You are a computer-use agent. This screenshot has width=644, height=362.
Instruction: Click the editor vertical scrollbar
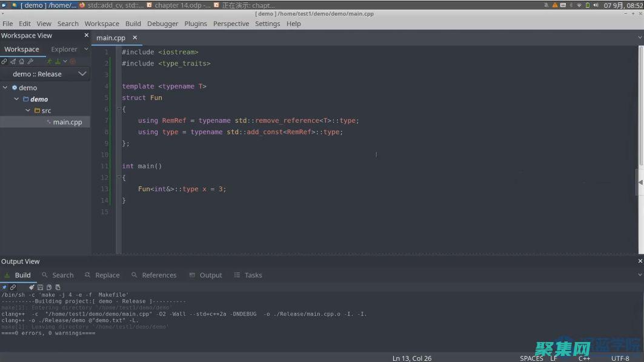641,121
